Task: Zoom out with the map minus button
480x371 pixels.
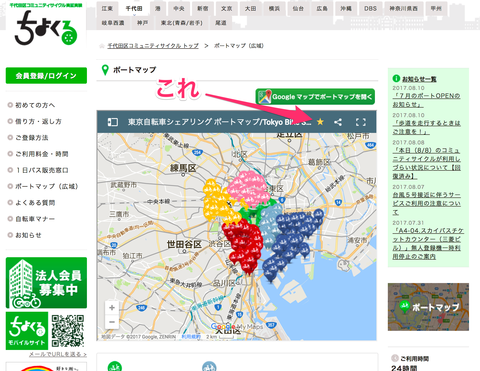Action: coord(112,322)
